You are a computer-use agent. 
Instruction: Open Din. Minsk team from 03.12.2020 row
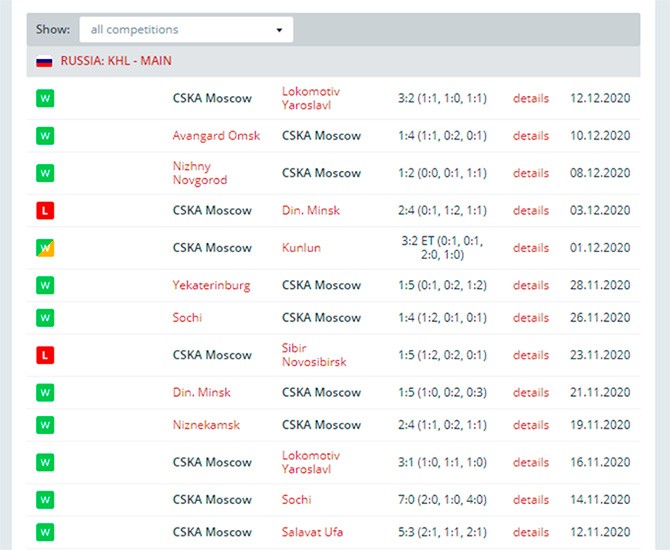pos(311,210)
